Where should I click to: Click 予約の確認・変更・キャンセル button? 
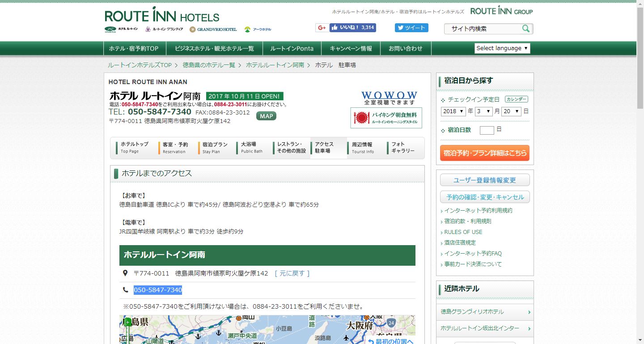tap(485, 197)
